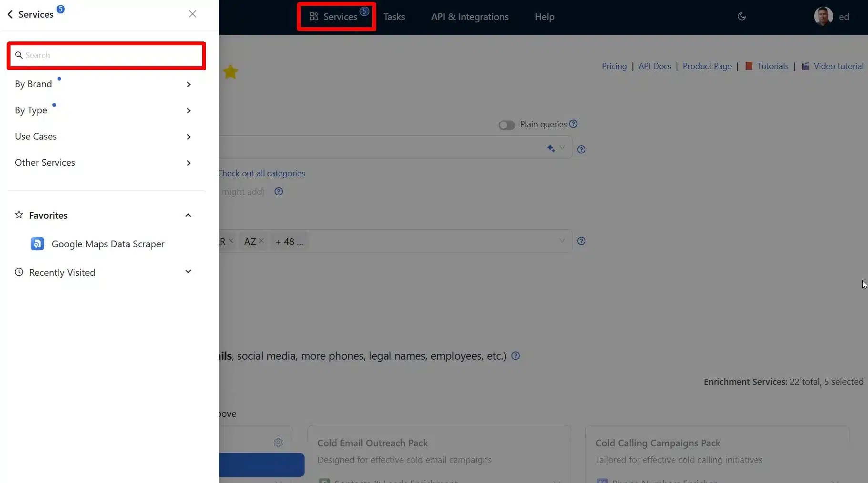Close the Services side panel
868x483 pixels.
tap(192, 14)
